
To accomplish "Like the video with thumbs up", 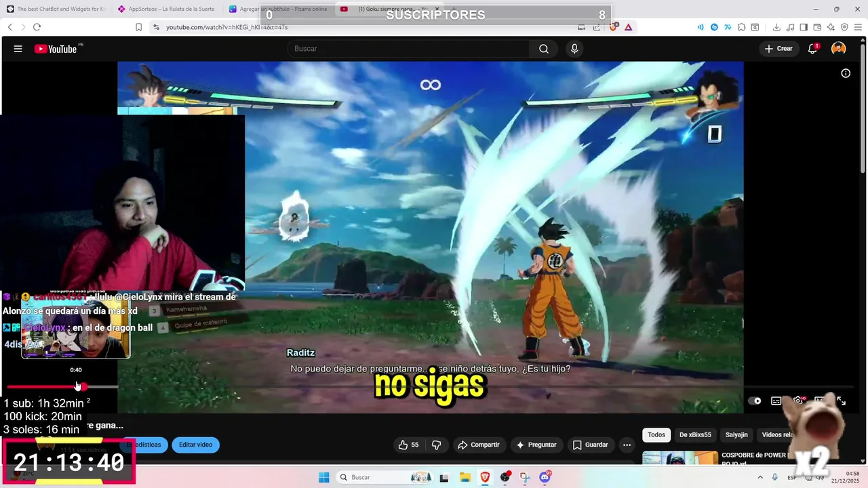I will pos(408,445).
